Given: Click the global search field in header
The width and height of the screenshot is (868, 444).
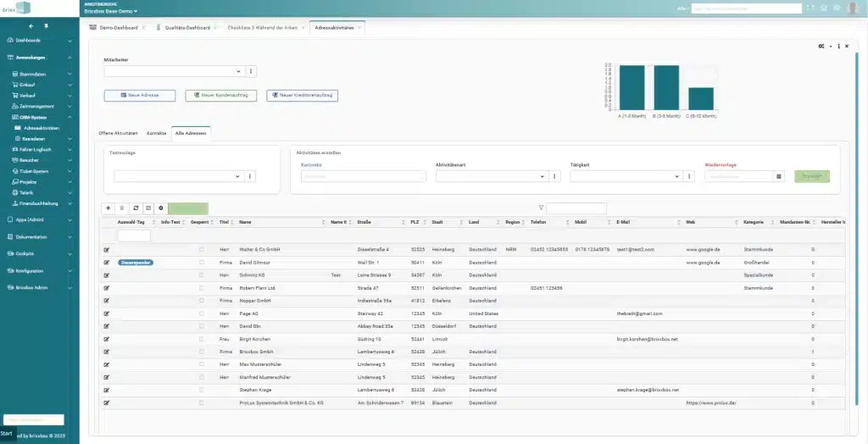Looking at the screenshot, I should (746, 8).
